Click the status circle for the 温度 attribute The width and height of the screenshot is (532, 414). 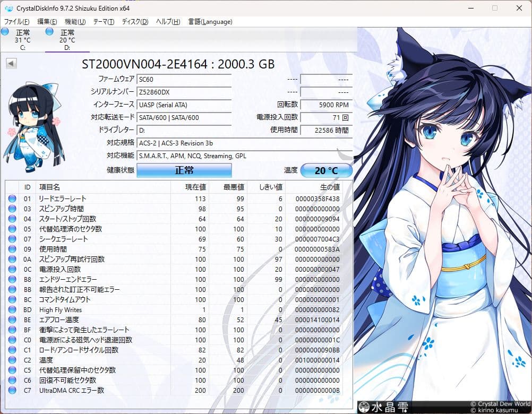click(x=12, y=360)
